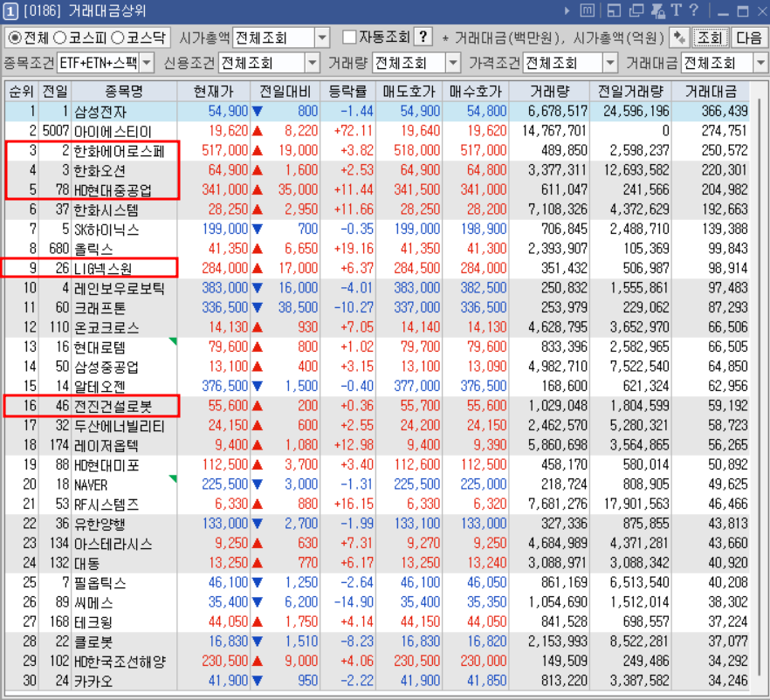
Task: Click the 다음 next button
Action: tap(749, 38)
